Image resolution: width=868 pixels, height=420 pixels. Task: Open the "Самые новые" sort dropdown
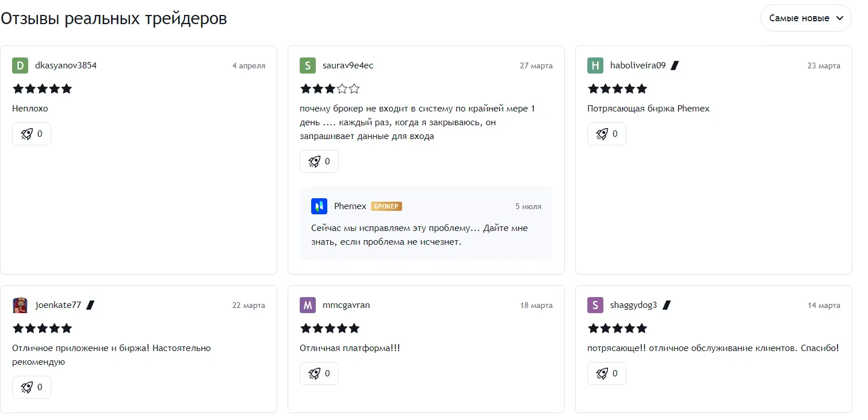point(805,18)
